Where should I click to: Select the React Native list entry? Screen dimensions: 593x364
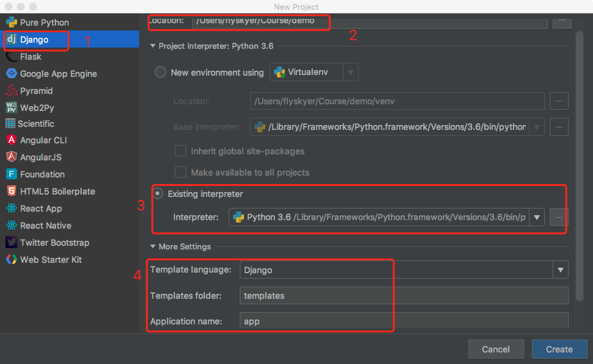[70, 225]
